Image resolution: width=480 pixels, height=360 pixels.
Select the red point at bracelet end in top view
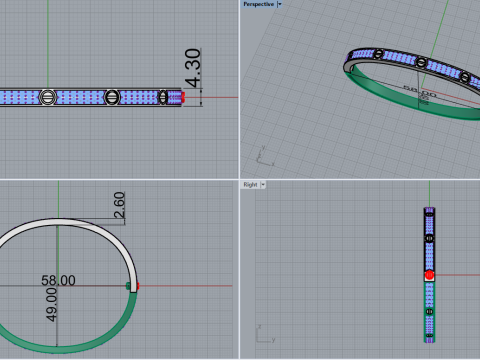coord(183,97)
